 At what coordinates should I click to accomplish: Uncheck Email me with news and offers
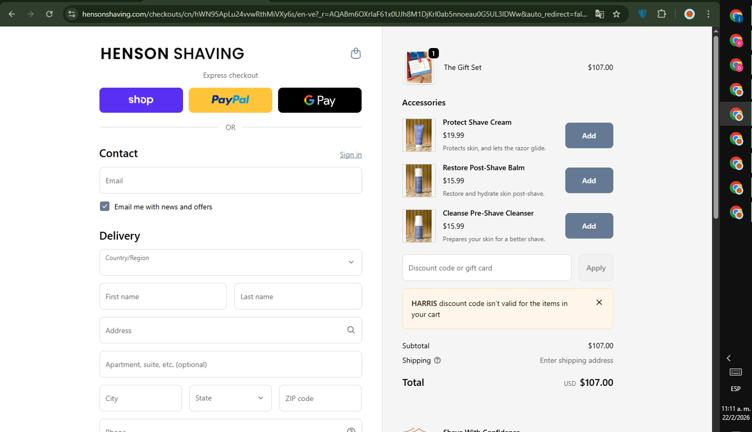[105, 206]
